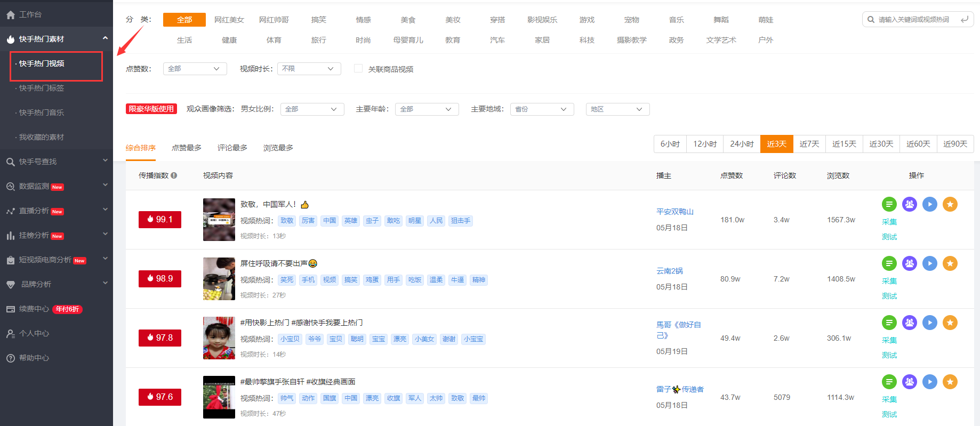
Task: Click the info icon beside 传播指数 header
Action: point(174,175)
